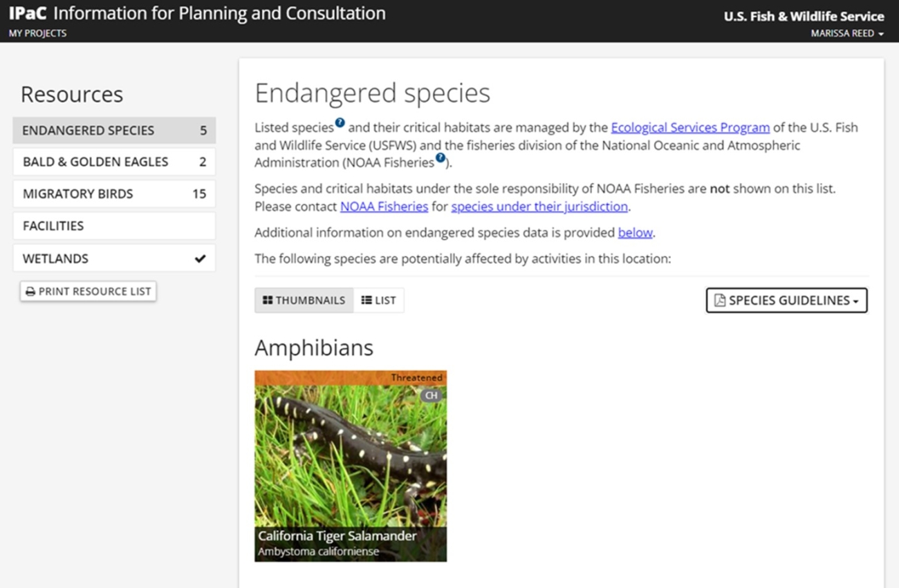
Task: Expand the Marissa Reed user menu
Action: pos(846,33)
